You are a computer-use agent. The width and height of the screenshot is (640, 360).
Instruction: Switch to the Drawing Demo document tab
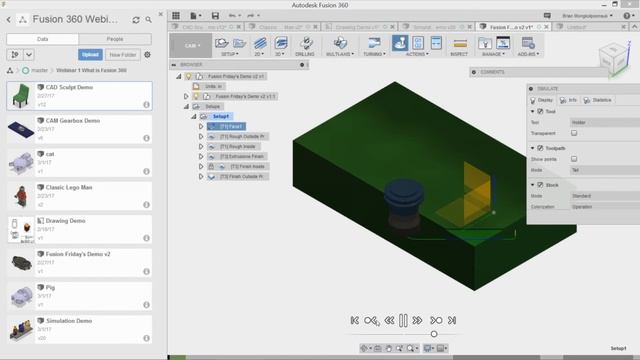[x=357, y=27]
